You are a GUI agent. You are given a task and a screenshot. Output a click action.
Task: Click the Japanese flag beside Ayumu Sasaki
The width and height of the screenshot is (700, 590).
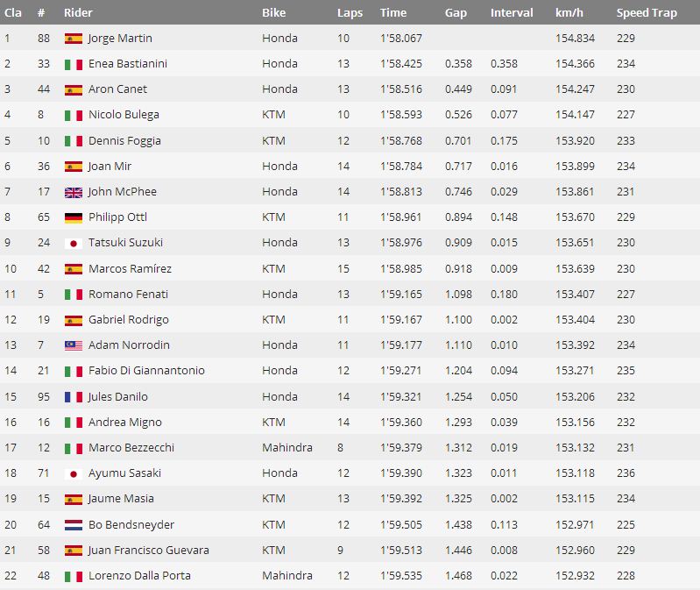click(74, 474)
